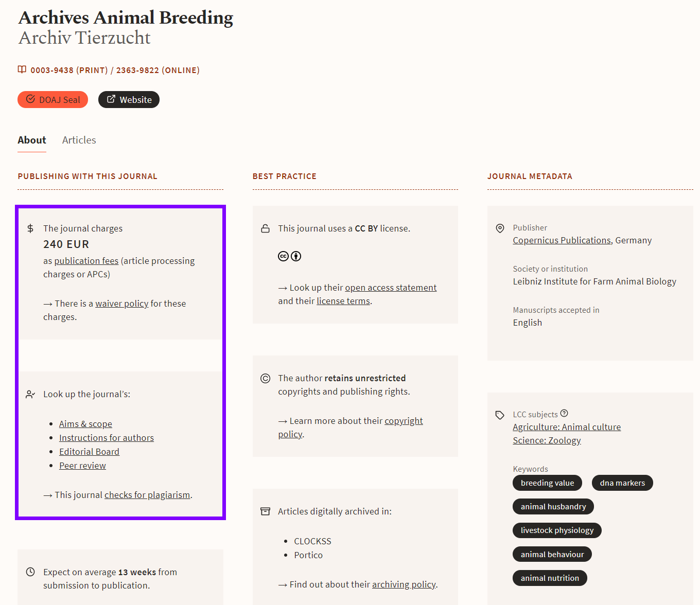Click the clock icon beside 13 weeks
This screenshot has width=700, height=605.
(30, 572)
